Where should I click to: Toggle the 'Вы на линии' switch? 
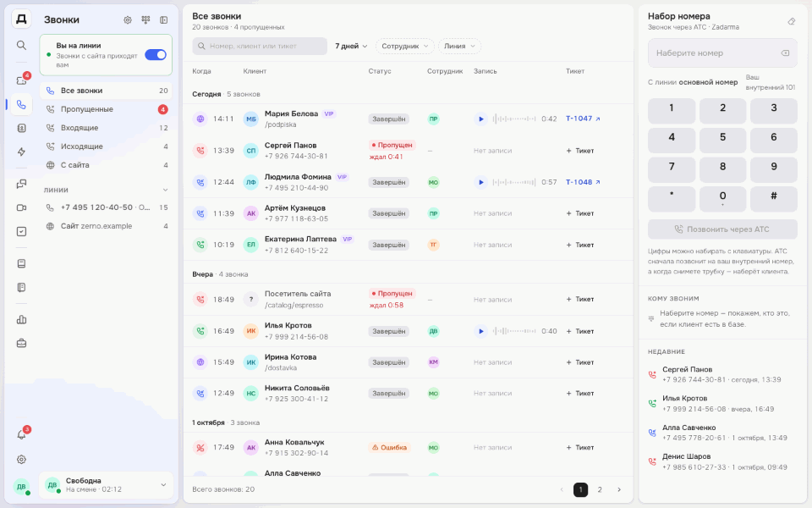[156, 54]
